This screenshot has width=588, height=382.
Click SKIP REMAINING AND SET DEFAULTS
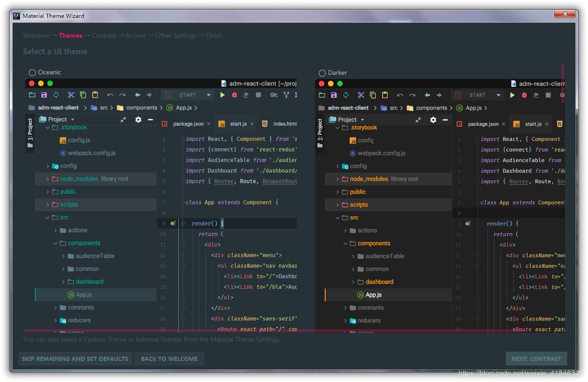tap(75, 359)
